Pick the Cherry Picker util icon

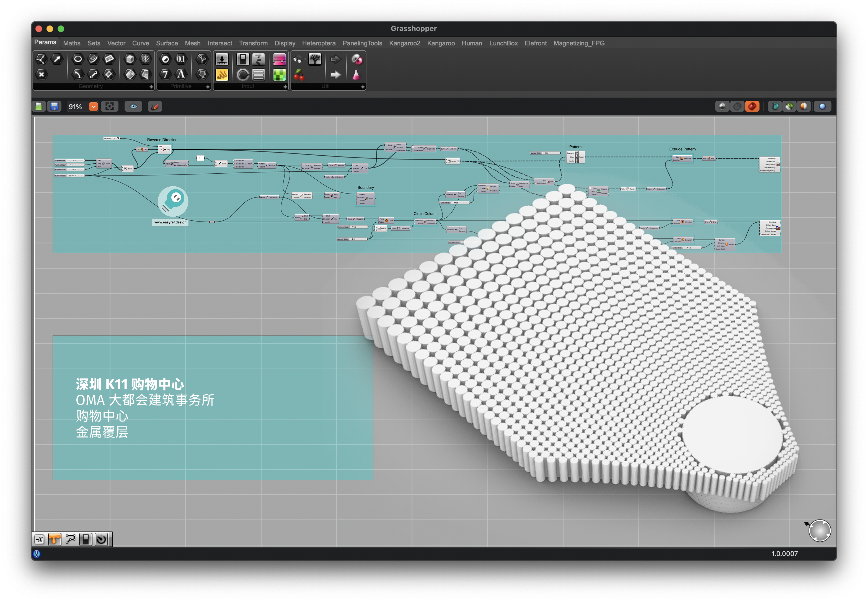point(299,75)
